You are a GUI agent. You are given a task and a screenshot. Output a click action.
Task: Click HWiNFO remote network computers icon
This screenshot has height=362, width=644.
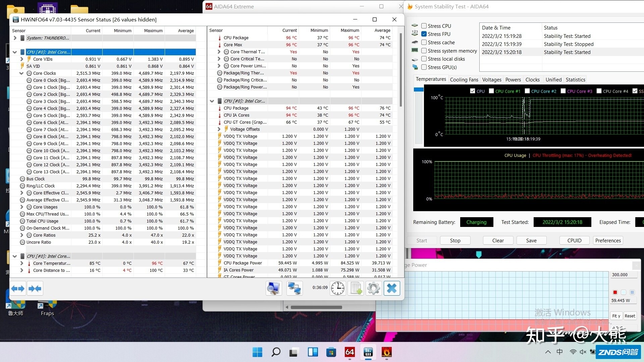pyautogui.click(x=294, y=288)
